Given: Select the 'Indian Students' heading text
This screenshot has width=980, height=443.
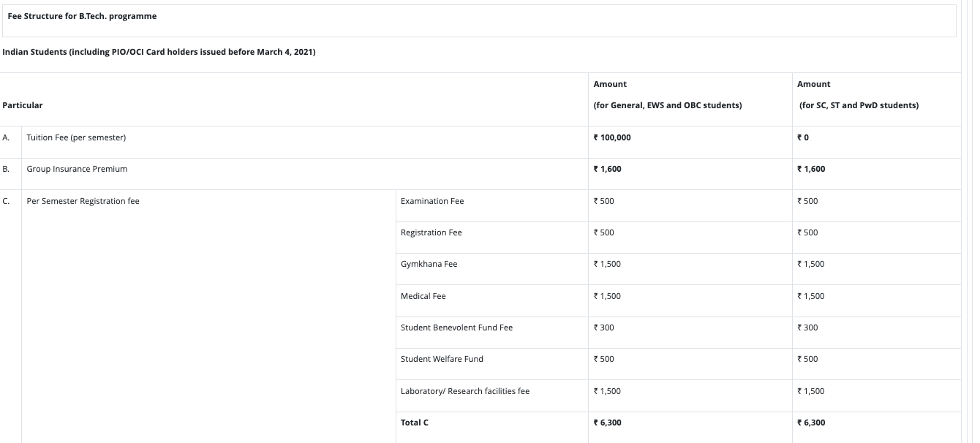Looking at the screenshot, I should 159,52.
